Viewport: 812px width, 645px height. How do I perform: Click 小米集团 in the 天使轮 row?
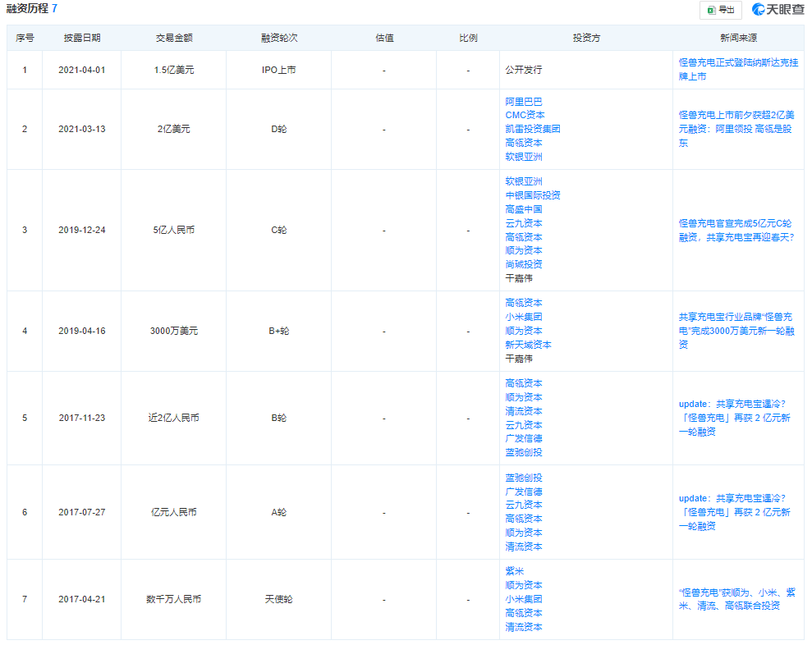coord(524,599)
